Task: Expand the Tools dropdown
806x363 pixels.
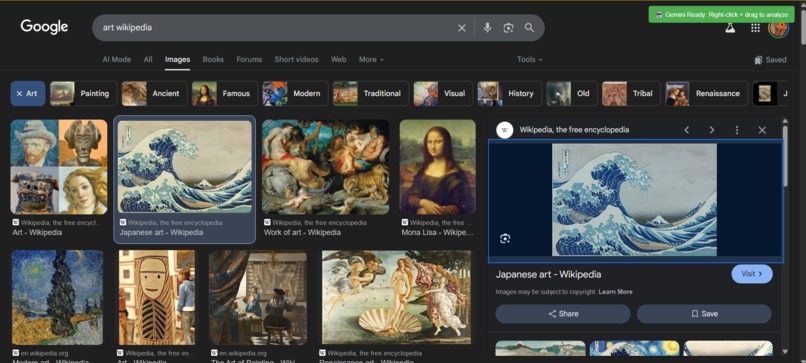Action: [x=529, y=60]
